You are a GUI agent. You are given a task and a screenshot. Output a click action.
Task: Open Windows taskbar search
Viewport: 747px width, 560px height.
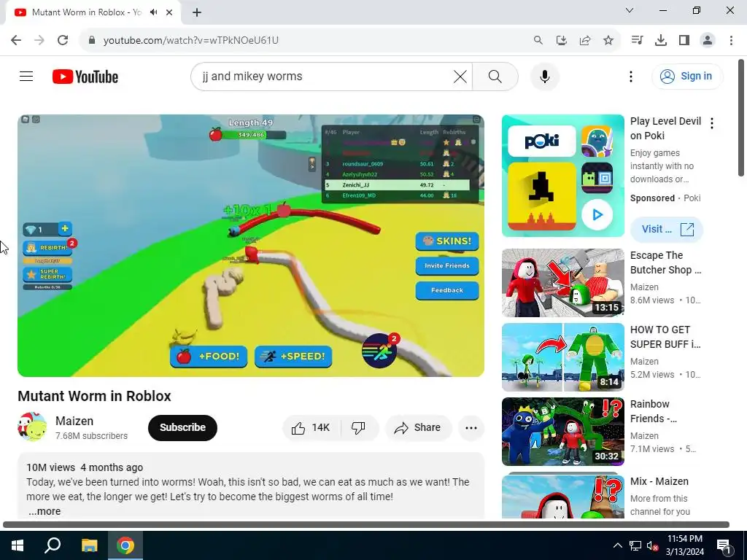tap(53, 545)
